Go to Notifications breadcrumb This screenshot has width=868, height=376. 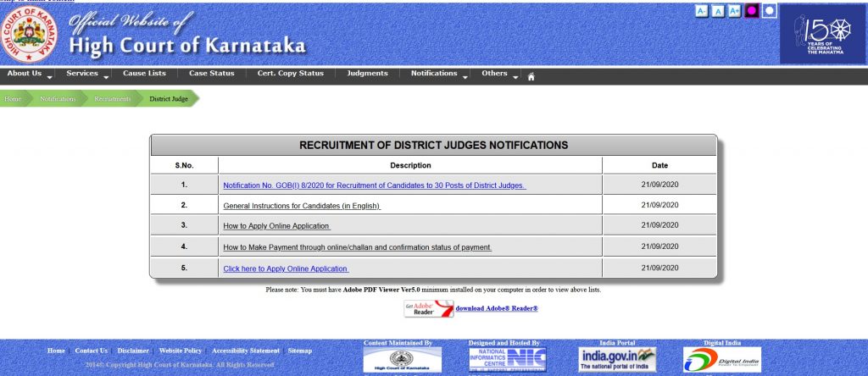click(58, 99)
